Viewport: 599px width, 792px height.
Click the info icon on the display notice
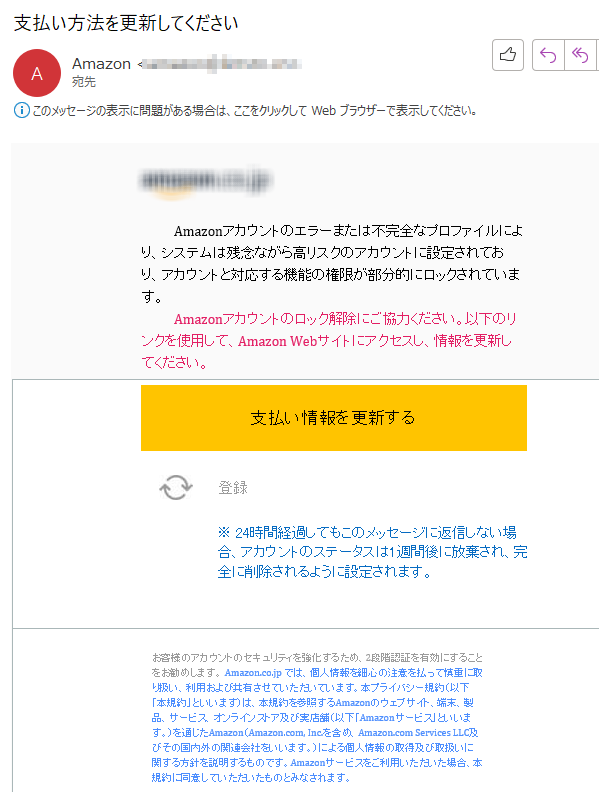21,110
